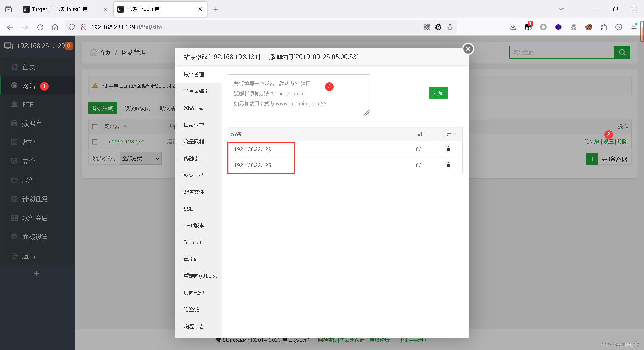Open the cookie extension icon
Image resolution: width=644 pixels, height=350 pixels.
(x=589, y=27)
